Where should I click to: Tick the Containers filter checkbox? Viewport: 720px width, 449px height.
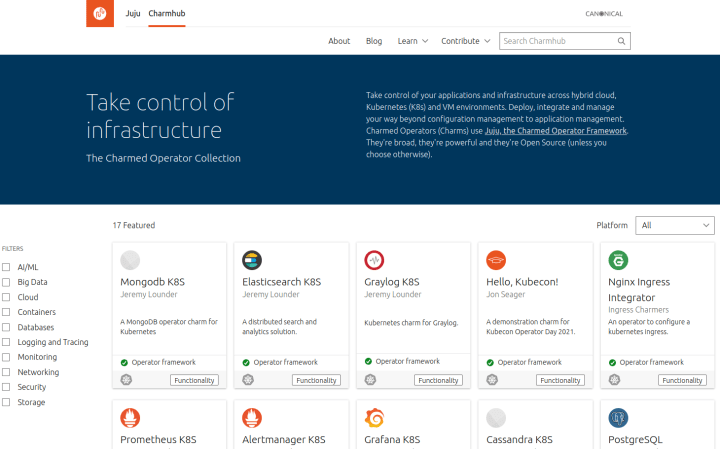click(x=6, y=312)
